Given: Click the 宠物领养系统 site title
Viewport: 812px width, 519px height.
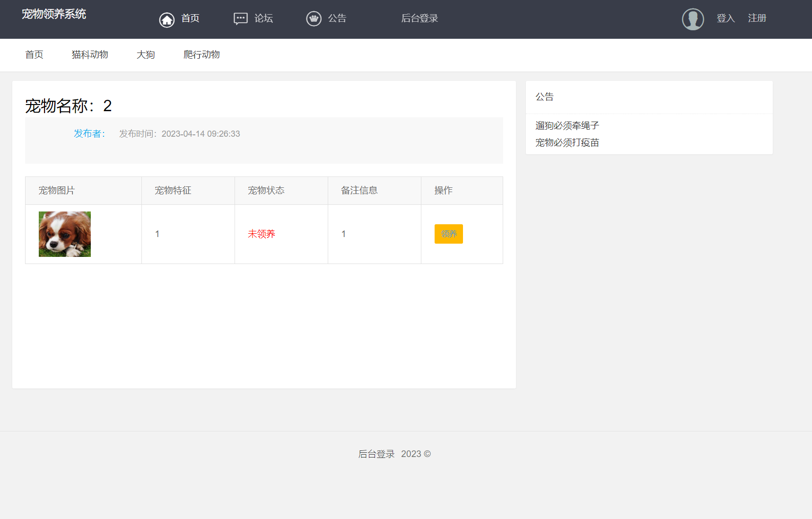Looking at the screenshot, I should point(54,14).
